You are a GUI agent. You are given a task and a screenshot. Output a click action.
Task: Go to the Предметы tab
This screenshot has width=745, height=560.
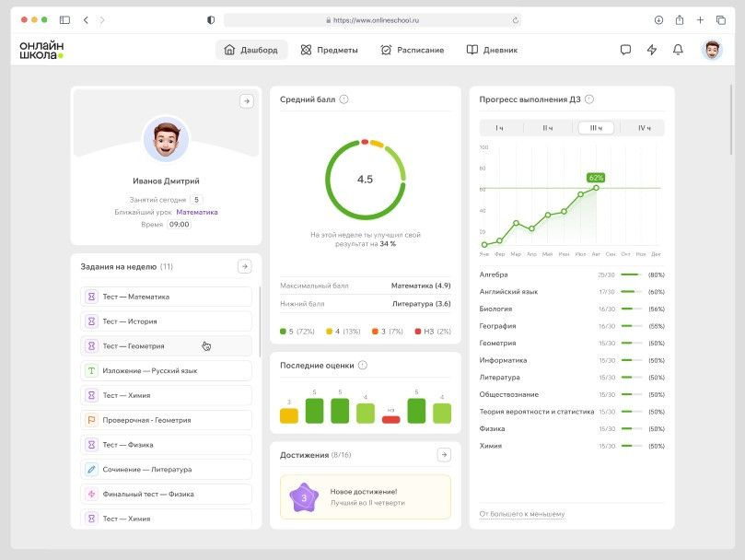click(329, 50)
